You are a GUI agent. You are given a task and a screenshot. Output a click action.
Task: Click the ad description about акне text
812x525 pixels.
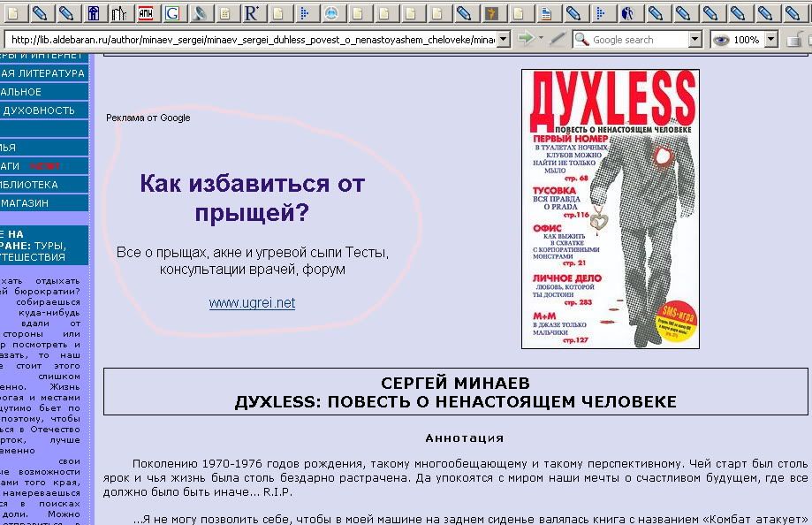coord(252,261)
